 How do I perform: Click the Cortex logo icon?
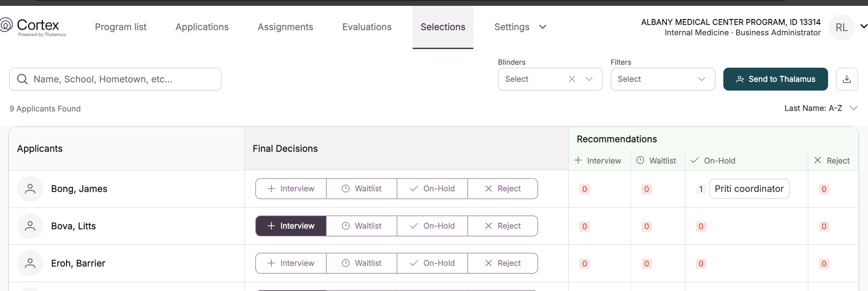coord(6,25)
